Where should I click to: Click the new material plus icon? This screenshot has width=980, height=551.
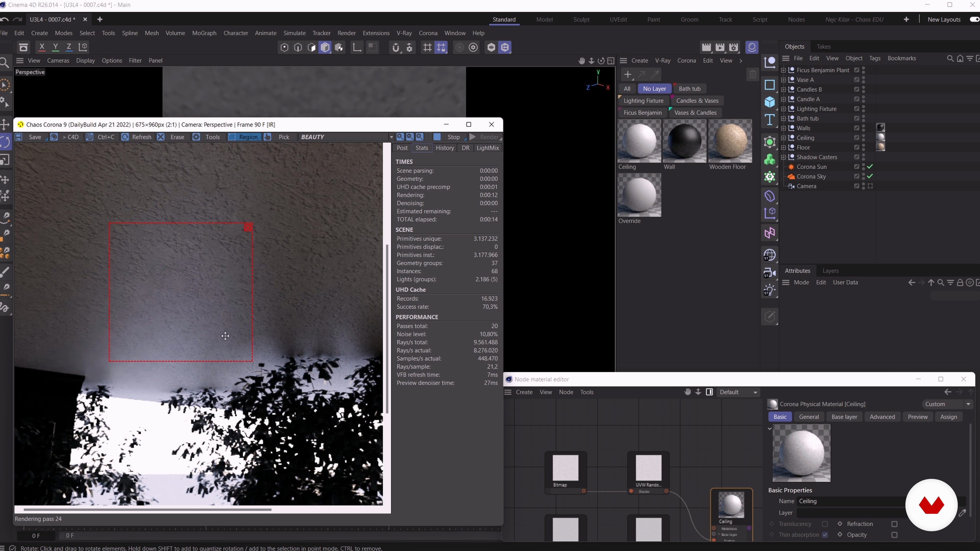pos(628,74)
